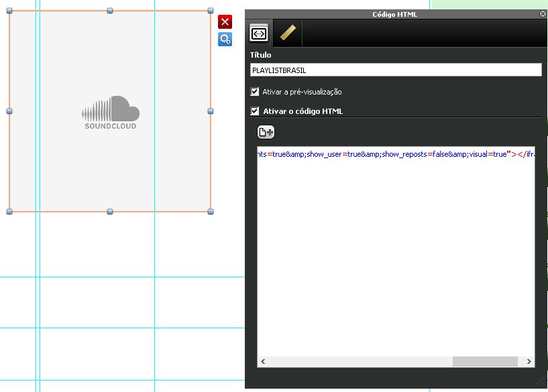Click the right scroll arrow of code box

pyautogui.click(x=529, y=362)
